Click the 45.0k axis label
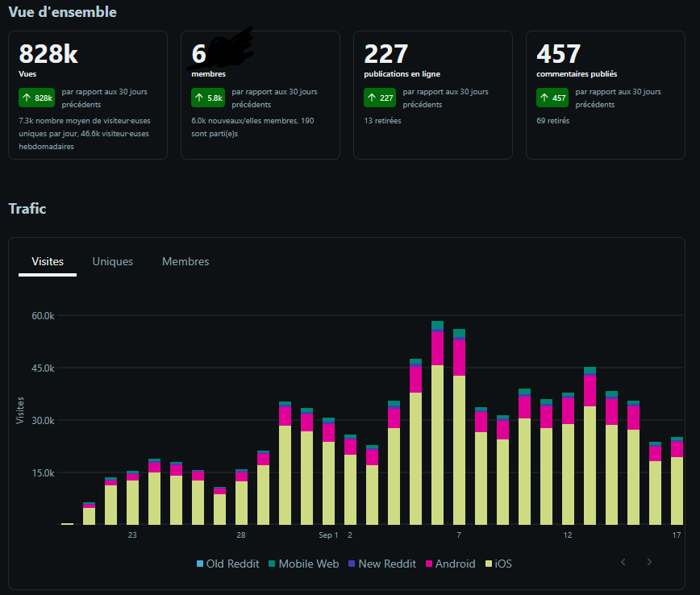Viewport: 700px width, 595px height. (43, 368)
